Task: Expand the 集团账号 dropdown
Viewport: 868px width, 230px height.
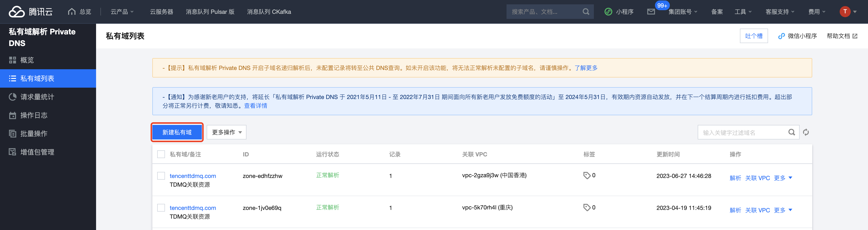Action: click(683, 12)
